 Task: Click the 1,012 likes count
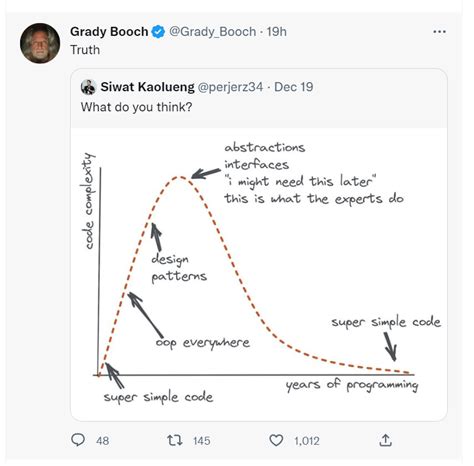pyautogui.click(x=307, y=441)
